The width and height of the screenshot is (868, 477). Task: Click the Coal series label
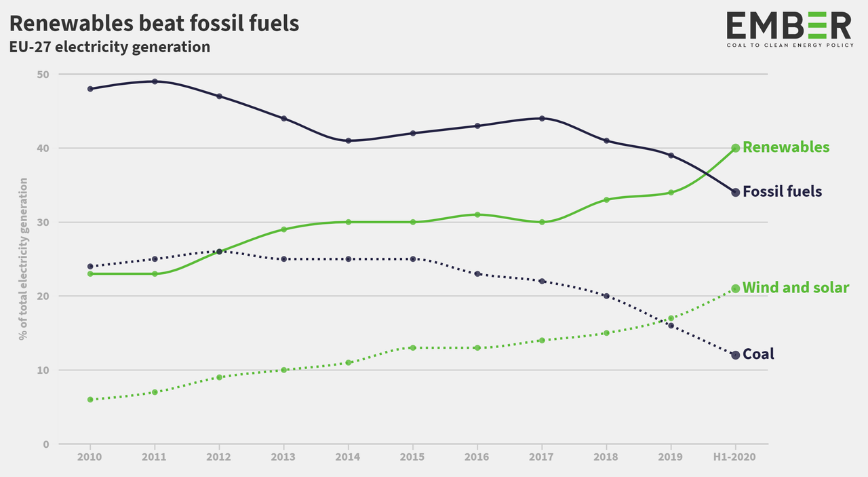[x=759, y=354]
